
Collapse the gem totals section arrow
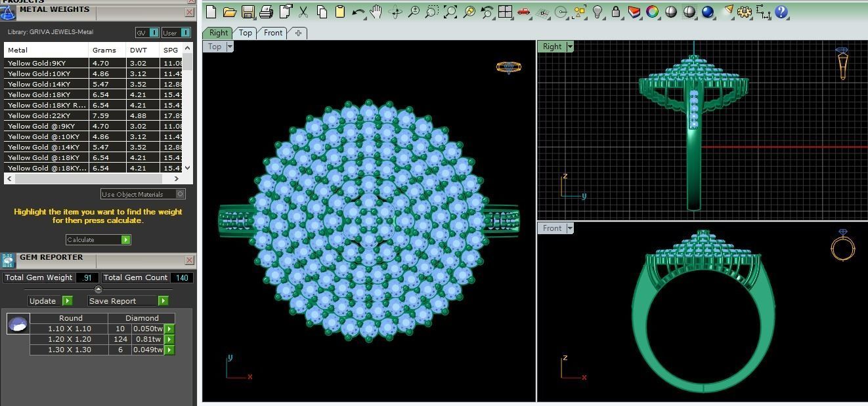[x=98, y=289]
